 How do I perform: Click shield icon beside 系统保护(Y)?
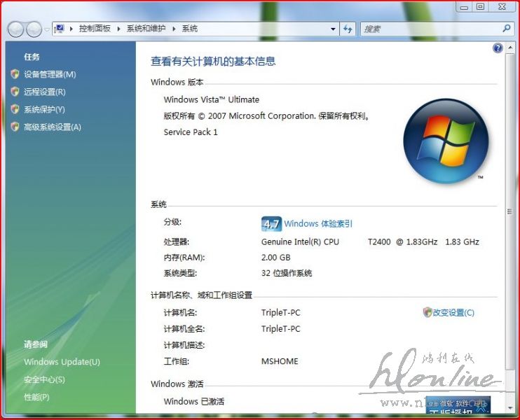(15, 109)
